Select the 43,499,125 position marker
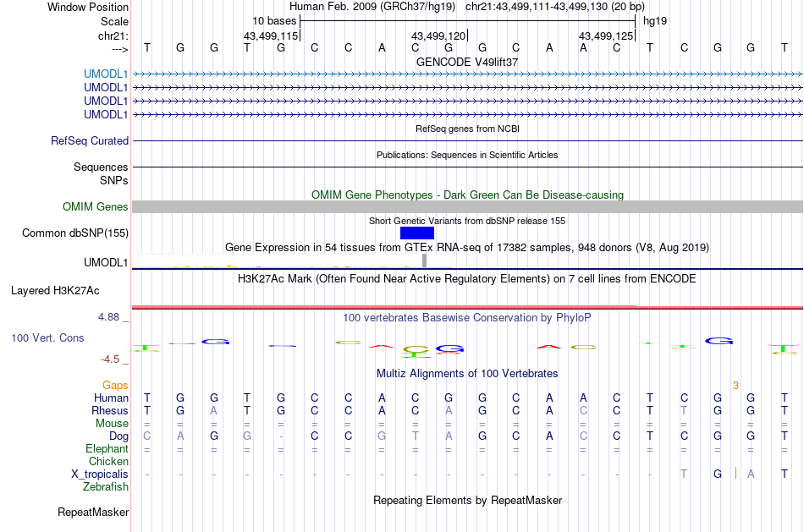Screen dimensions: 804x532 pos(606,36)
